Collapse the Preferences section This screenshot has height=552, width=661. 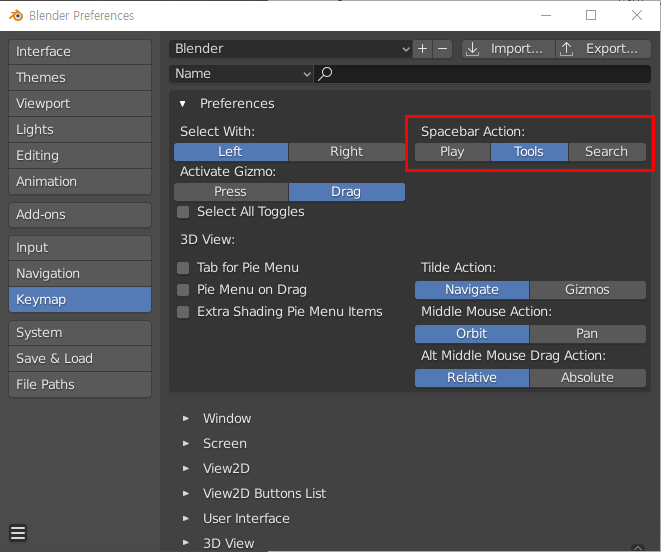[183, 103]
